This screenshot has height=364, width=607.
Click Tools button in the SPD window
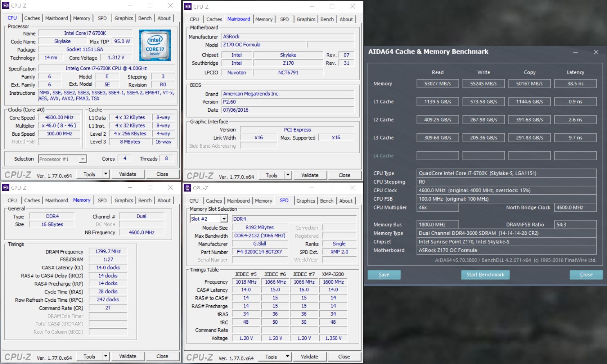point(271,357)
